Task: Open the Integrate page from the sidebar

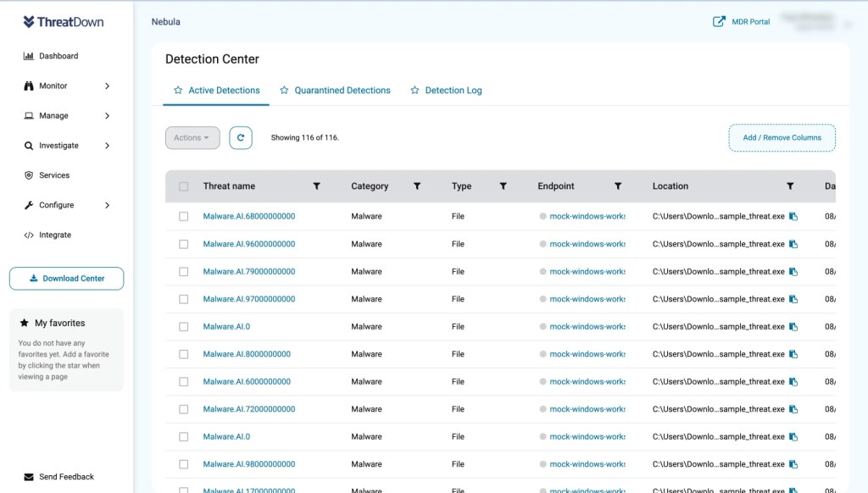Action: pyautogui.click(x=27, y=235)
